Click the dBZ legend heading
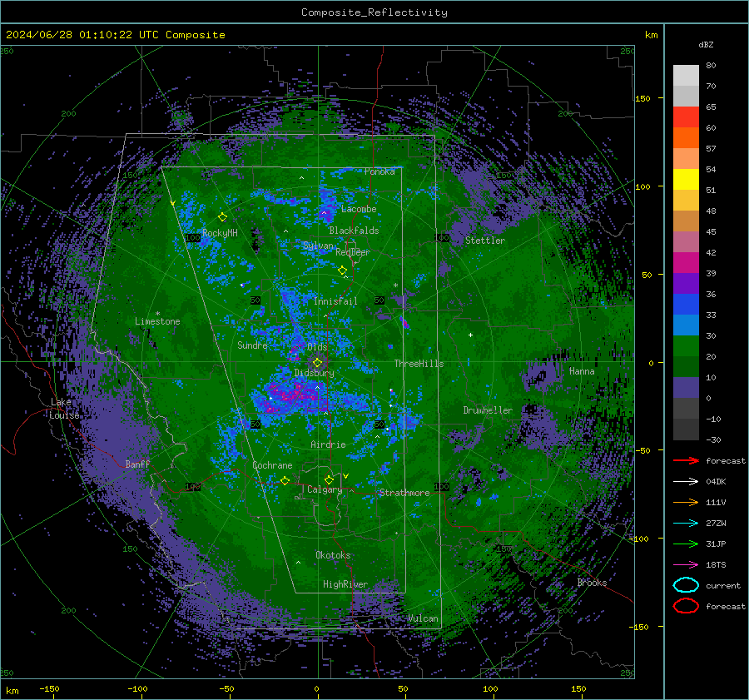Viewport: 749px width, 700px height. [706, 45]
